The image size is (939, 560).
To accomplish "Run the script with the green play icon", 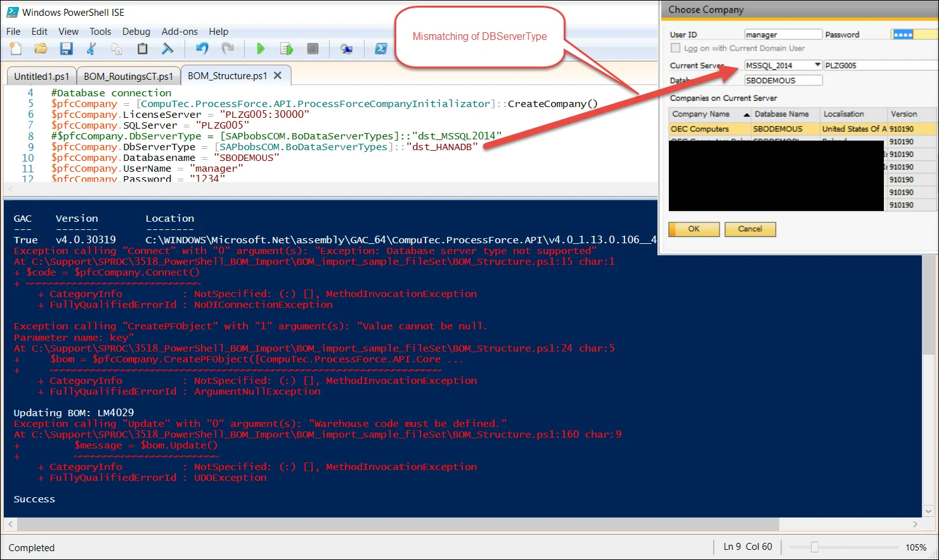I will tap(260, 49).
